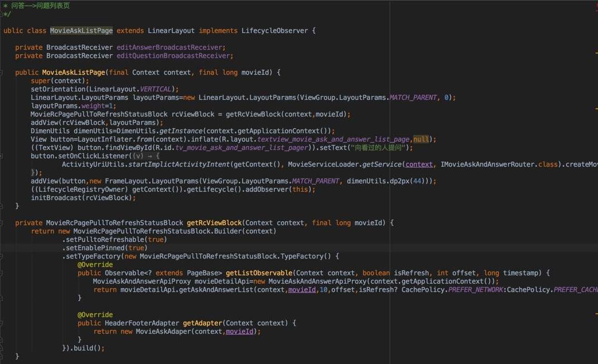Click the rcViewBlock variable declaration
This screenshot has height=364, width=598.
coord(193,114)
